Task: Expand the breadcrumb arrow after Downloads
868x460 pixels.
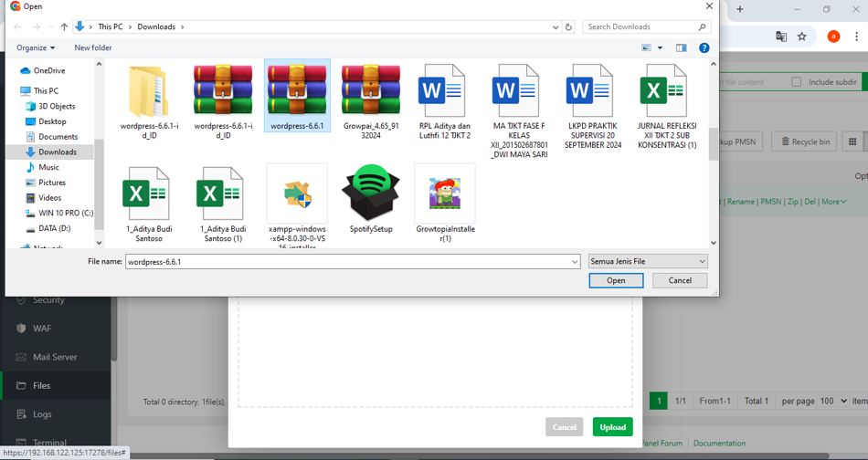Action: coord(182,26)
